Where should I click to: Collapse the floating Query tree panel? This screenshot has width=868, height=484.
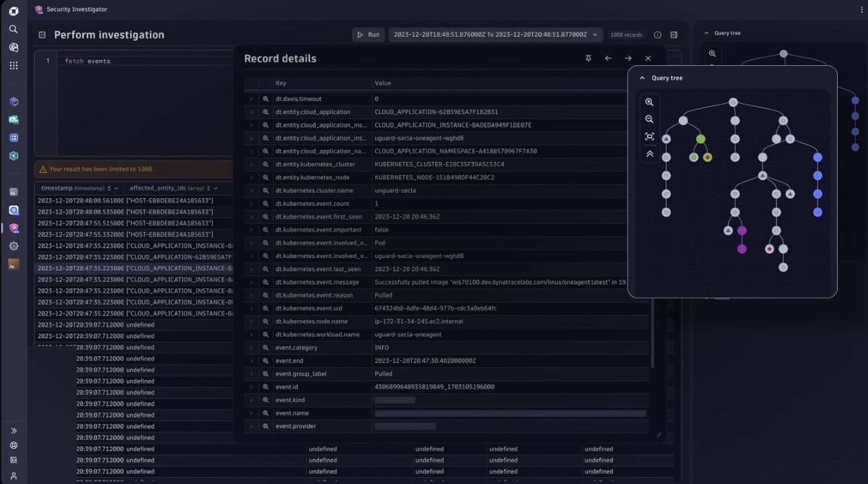click(641, 77)
